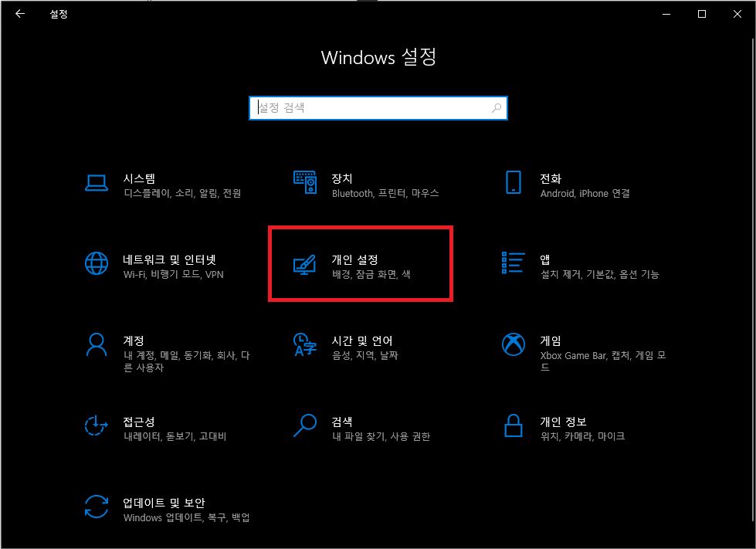Click the Network globe icon
The image size is (756, 549).
(97, 263)
